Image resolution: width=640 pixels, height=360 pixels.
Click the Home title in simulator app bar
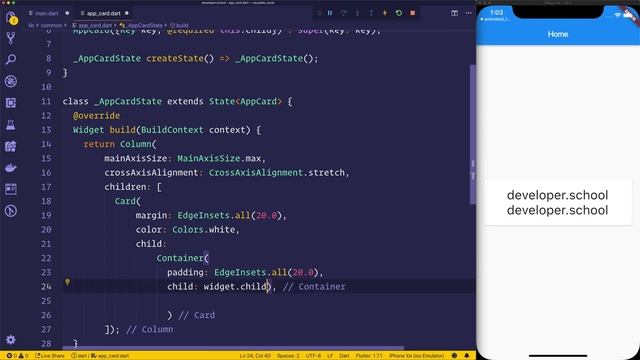(558, 34)
